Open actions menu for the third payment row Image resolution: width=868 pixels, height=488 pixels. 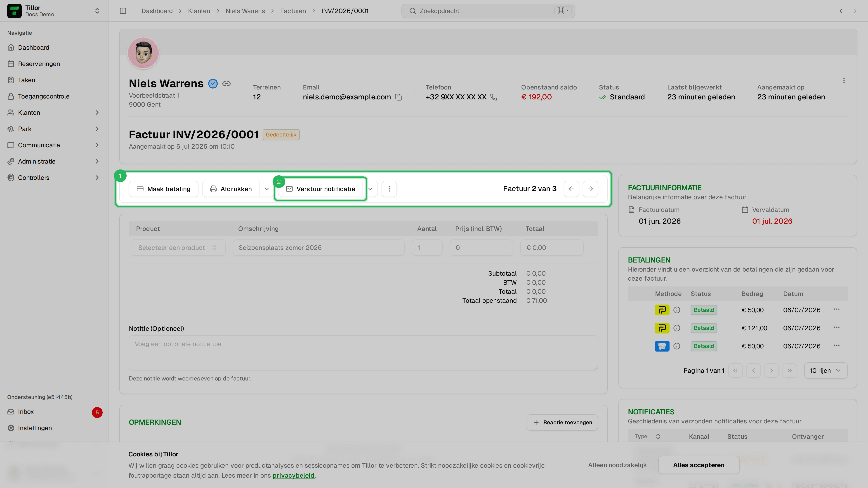coord(837,345)
